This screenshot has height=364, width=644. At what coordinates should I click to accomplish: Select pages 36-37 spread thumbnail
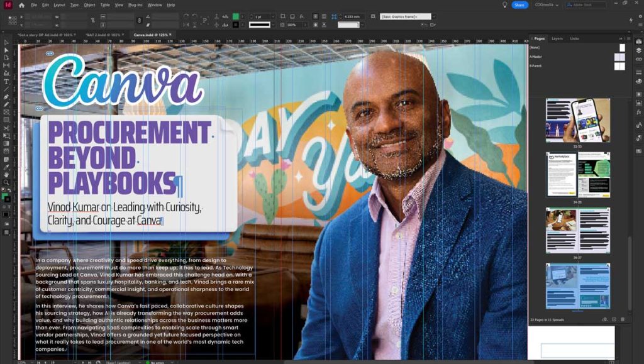tap(577, 230)
